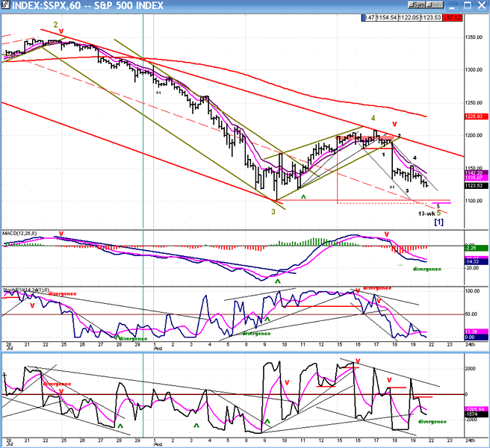The image size is (490, 448).
Task: Select the magenta 1135.07 moving average tag
Action: point(474,178)
